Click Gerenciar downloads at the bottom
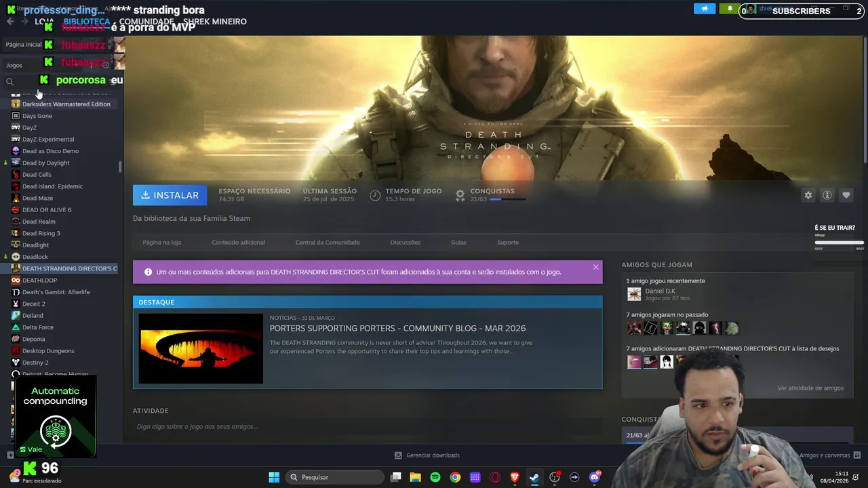Screen dimensions: 868x488 (427, 455)
